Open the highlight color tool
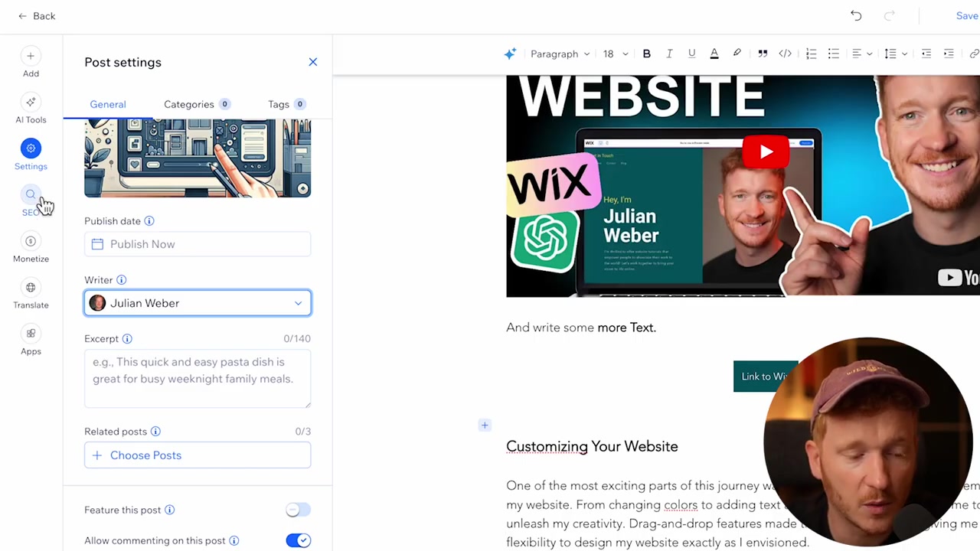The height and width of the screenshot is (551, 980). [x=737, y=54]
